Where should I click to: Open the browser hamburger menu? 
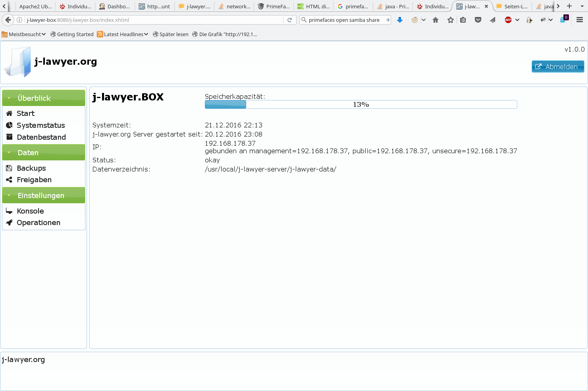tap(580, 20)
